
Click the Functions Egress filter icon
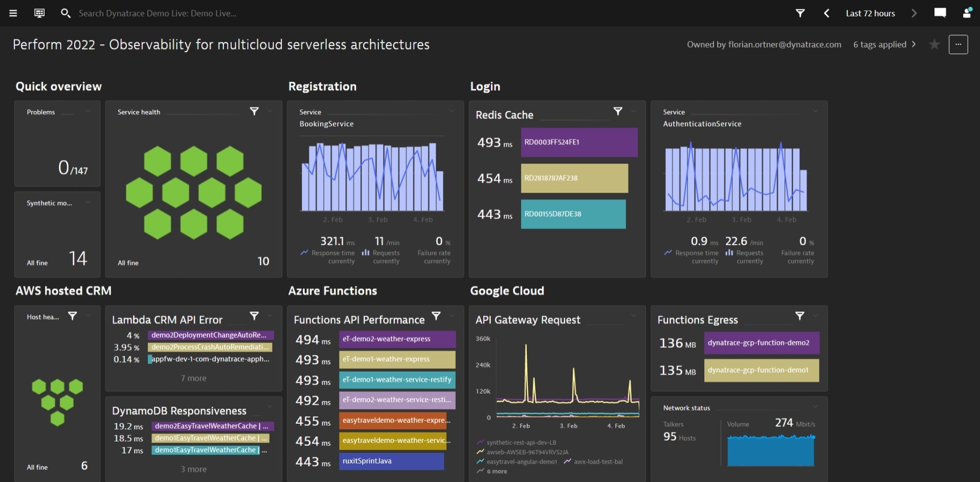point(800,316)
